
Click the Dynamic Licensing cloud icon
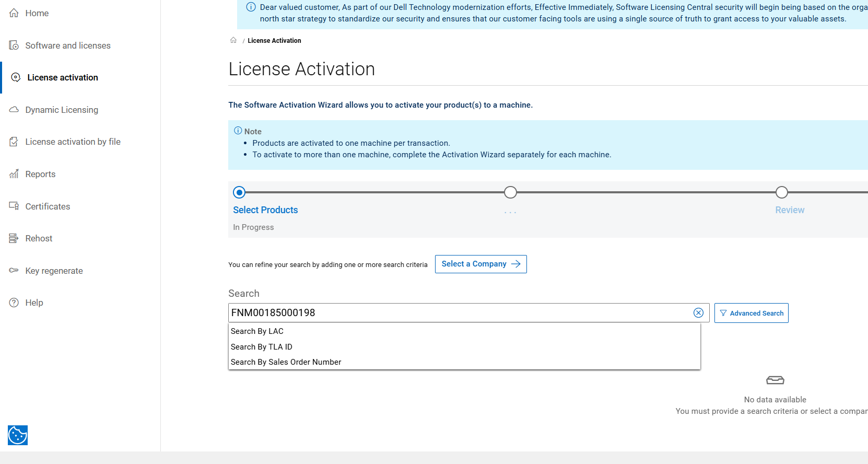click(x=14, y=110)
